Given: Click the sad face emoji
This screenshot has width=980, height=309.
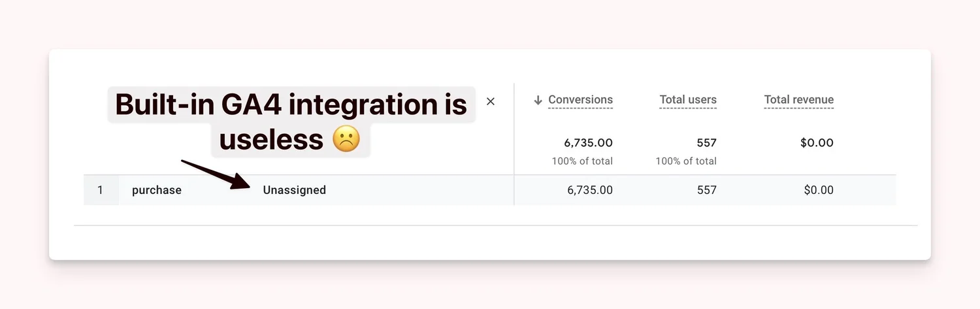Looking at the screenshot, I should 346,139.
